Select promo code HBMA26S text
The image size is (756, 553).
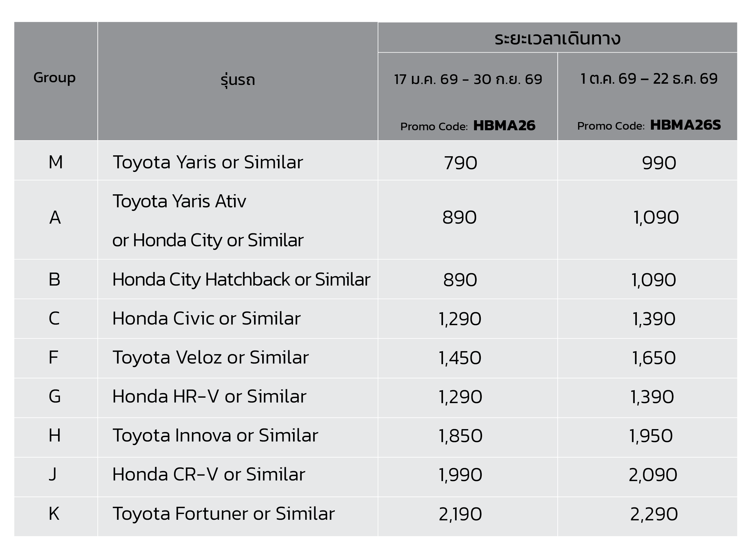(685, 125)
